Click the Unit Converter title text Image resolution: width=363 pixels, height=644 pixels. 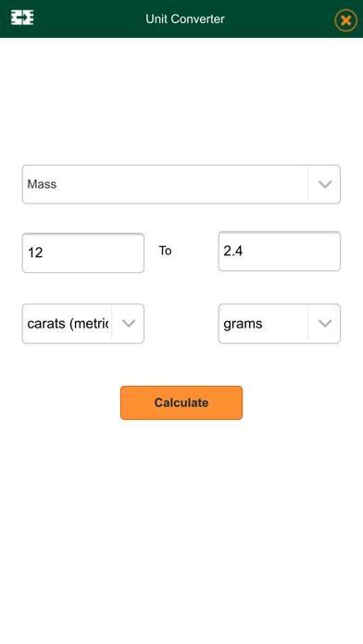pyautogui.click(x=185, y=19)
